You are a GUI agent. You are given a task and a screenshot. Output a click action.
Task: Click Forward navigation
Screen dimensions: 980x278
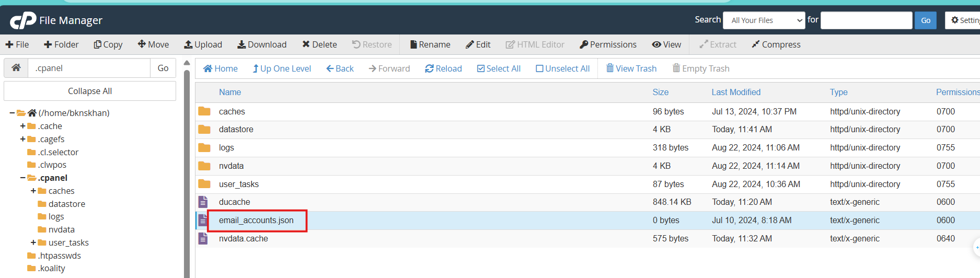(x=389, y=68)
